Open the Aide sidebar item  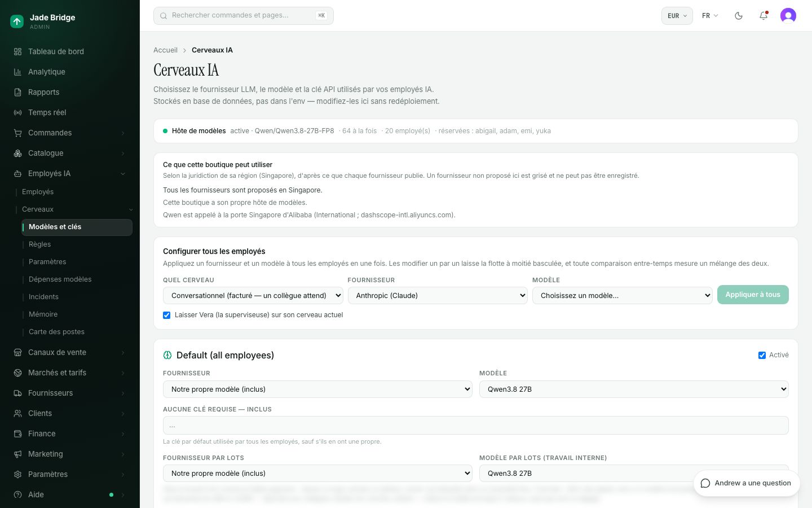[x=70, y=494]
